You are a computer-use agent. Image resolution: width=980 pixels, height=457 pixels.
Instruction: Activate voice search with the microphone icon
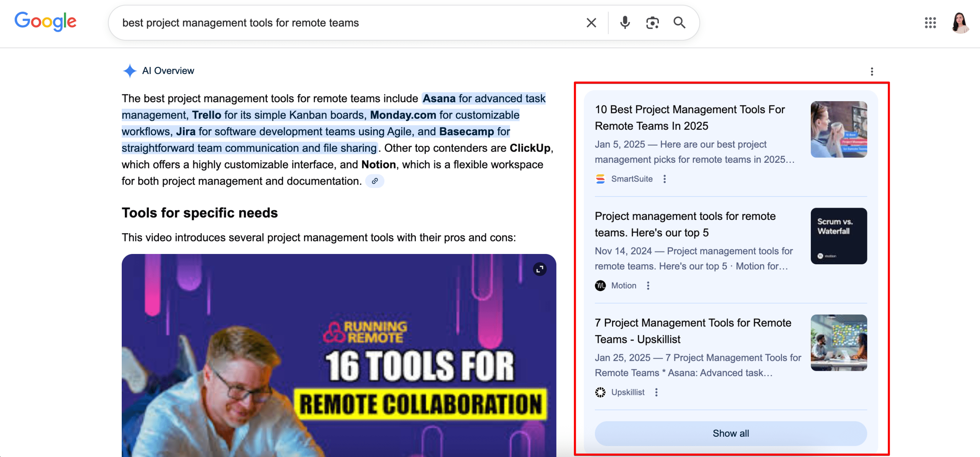pos(624,23)
